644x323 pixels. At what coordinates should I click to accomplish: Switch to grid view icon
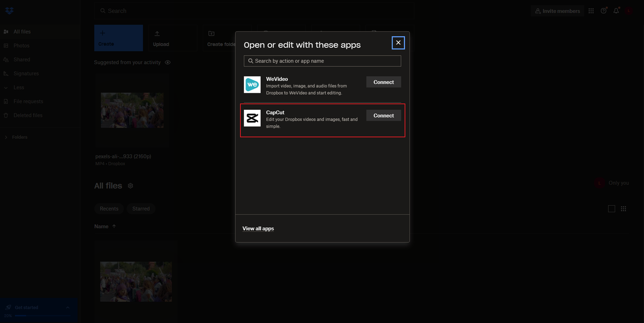click(x=623, y=209)
